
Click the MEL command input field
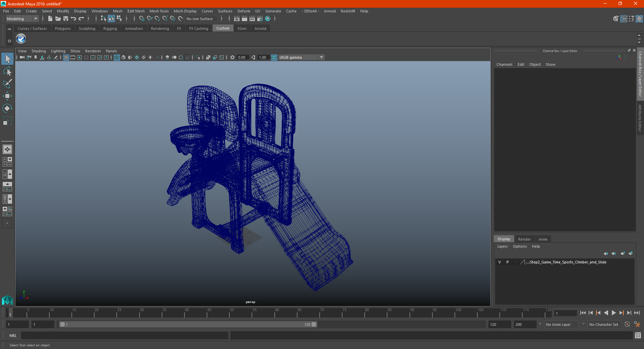click(x=125, y=335)
